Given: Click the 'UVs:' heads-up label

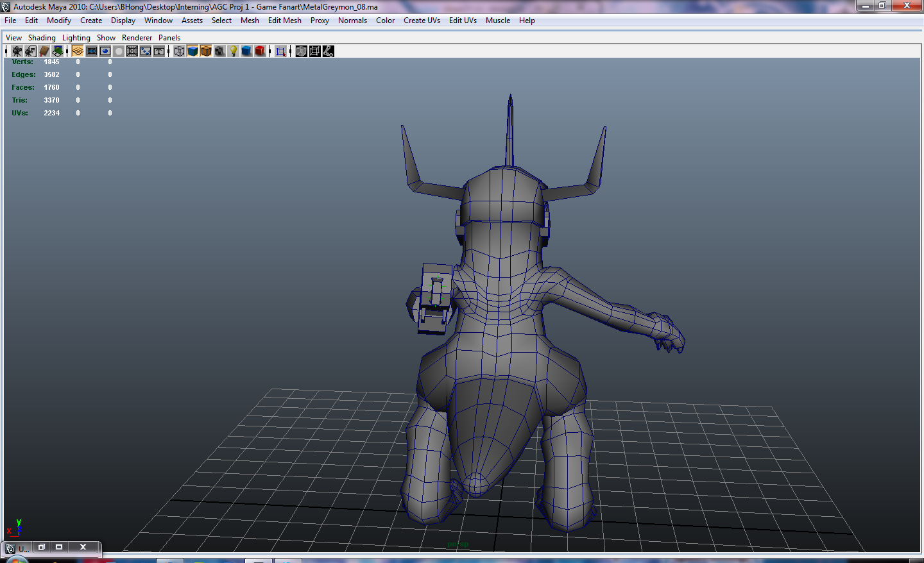Looking at the screenshot, I should [20, 113].
